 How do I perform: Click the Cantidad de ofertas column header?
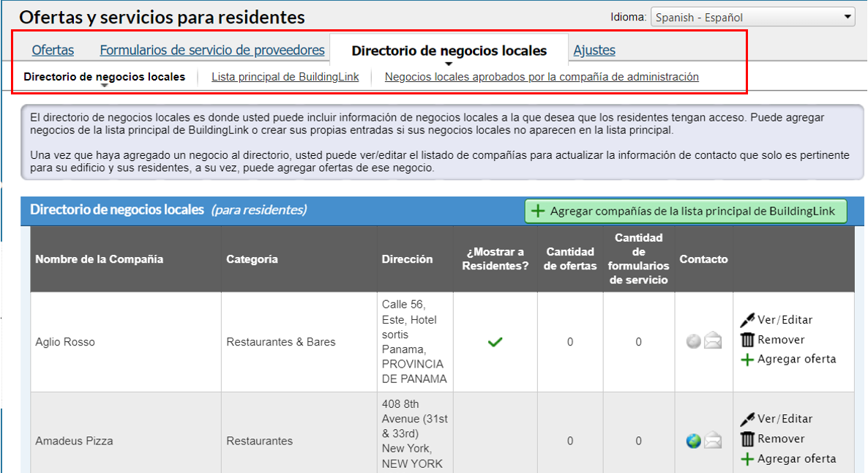(x=569, y=258)
